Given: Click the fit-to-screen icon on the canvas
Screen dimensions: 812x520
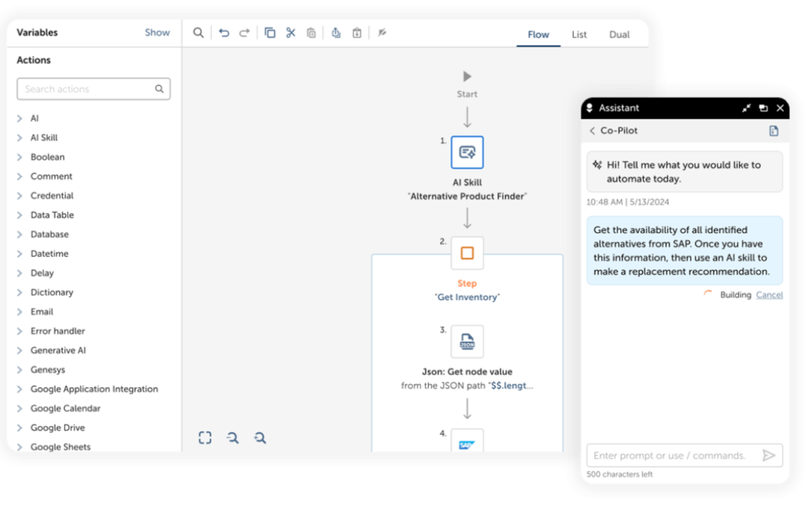Looking at the screenshot, I should [205, 438].
